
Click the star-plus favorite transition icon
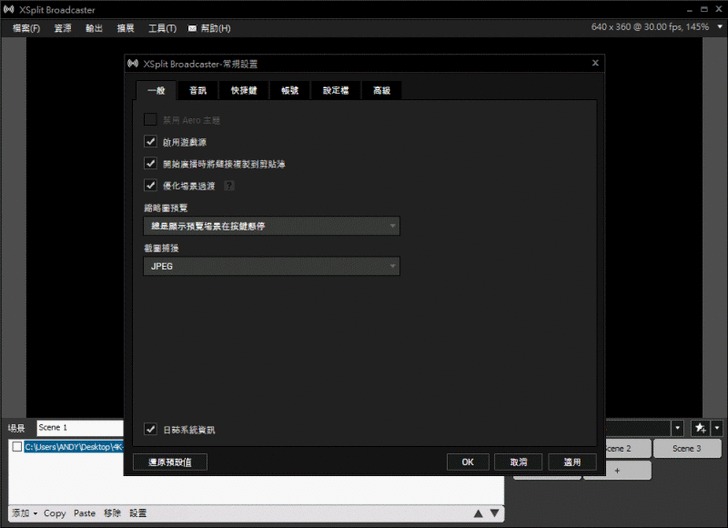[700, 428]
